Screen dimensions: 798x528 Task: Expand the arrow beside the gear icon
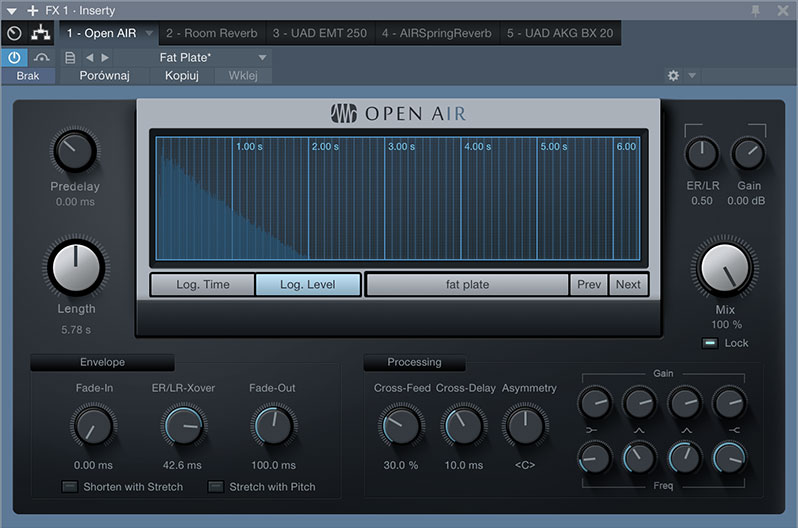pos(692,76)
